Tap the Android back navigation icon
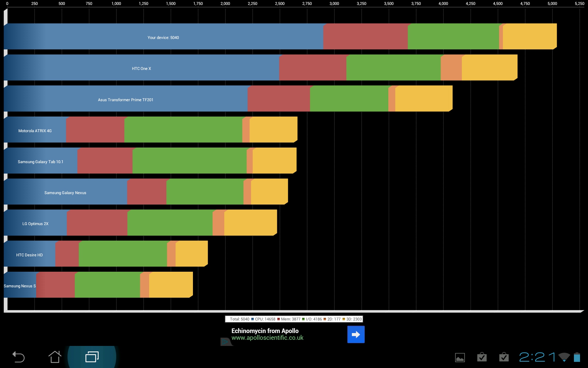 coord(18,357)
